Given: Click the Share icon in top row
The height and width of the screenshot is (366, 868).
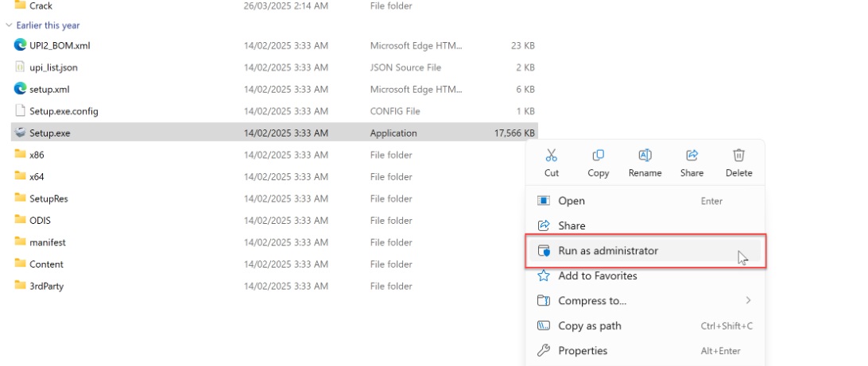Looking at the screenshot, I should coord(692,156).
